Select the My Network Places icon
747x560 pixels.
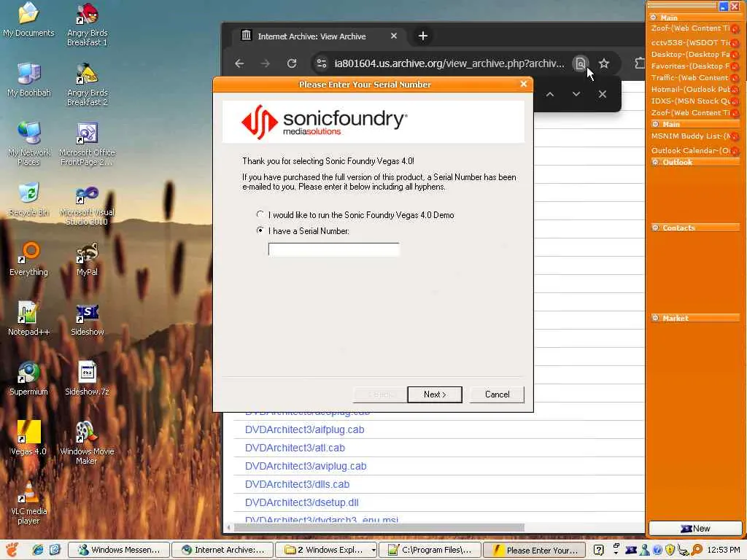[x=28, y=144]
